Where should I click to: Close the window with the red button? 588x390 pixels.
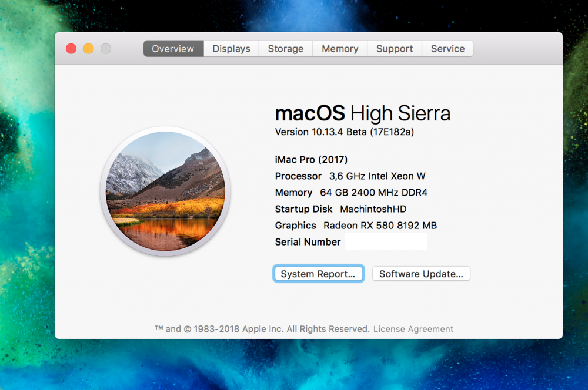(71, 49)
